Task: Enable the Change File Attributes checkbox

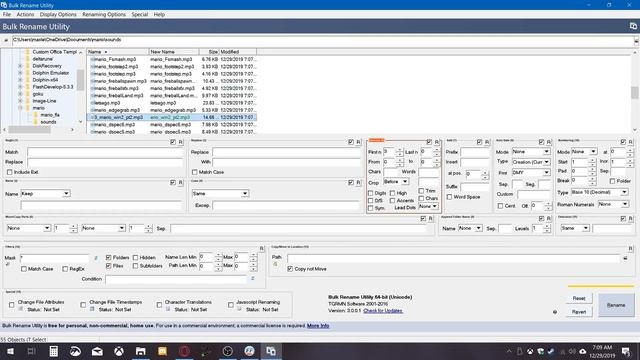Action: click(x=11, y=305)
